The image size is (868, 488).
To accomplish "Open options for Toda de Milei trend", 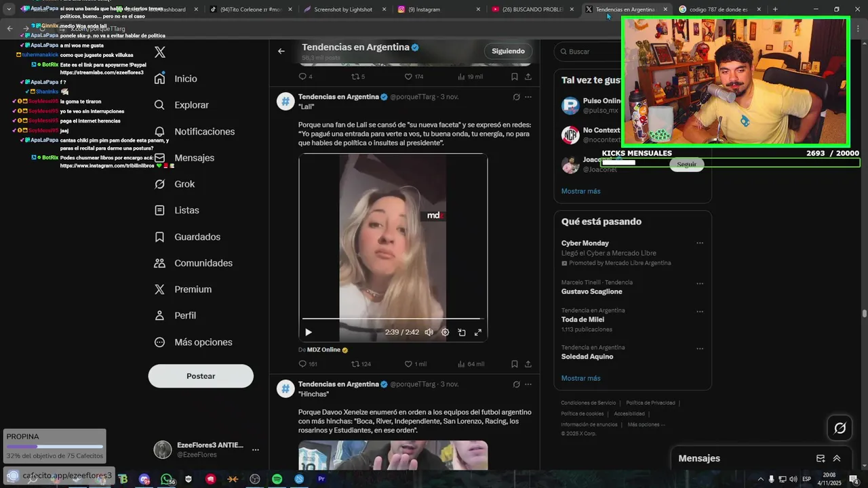I will 700,311.
